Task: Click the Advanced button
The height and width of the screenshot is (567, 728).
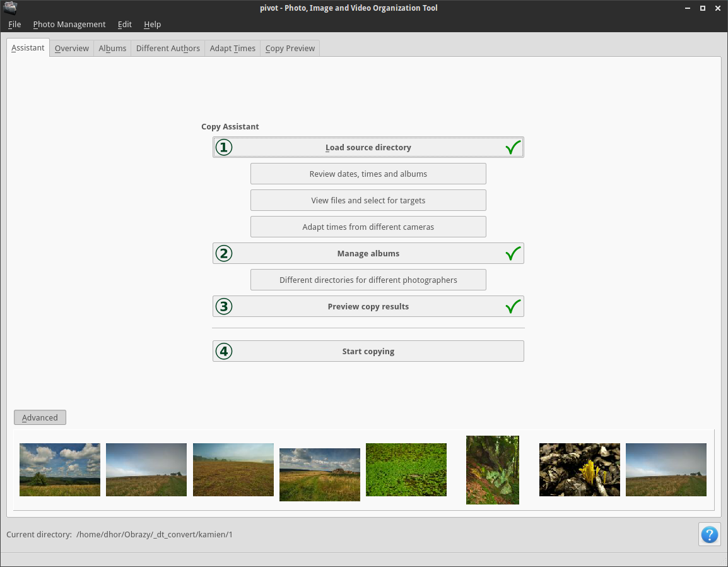Action: click(40, 417)
